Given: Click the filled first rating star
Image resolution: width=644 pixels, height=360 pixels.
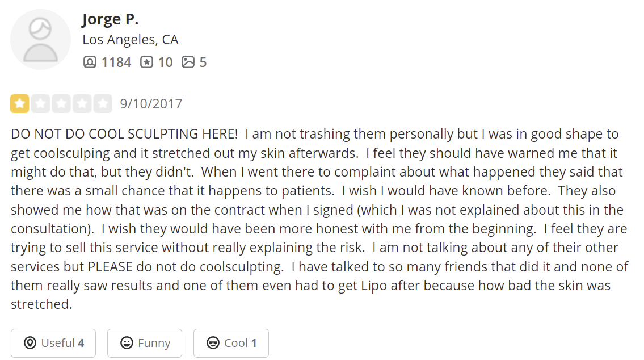Looking at the screenshot, I should pyautogui.click(x=20, y=104).
